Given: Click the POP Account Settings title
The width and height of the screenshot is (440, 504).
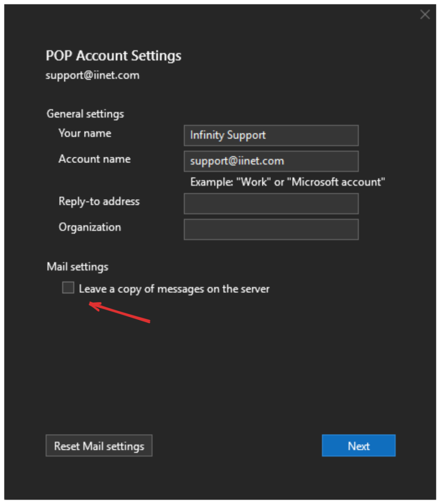Looking at the screenshot, I should (x=113, y=56).
